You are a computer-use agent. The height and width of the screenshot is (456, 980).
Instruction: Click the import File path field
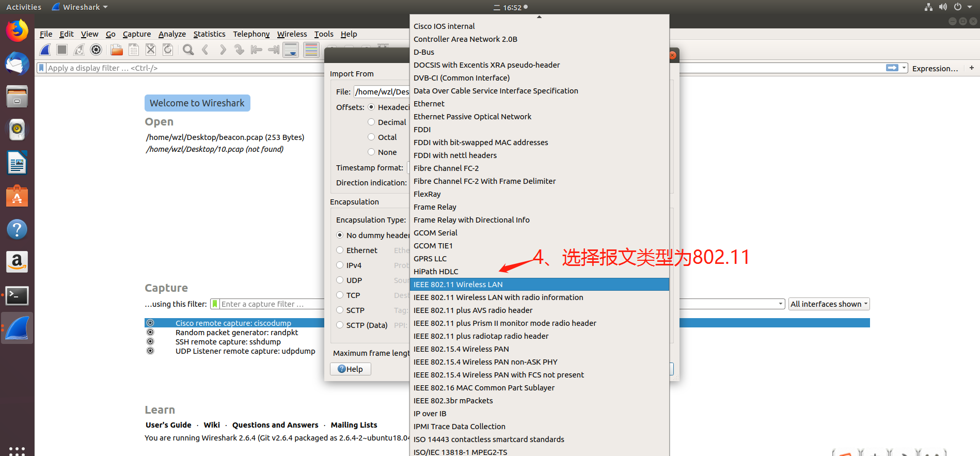pos(381,92)
